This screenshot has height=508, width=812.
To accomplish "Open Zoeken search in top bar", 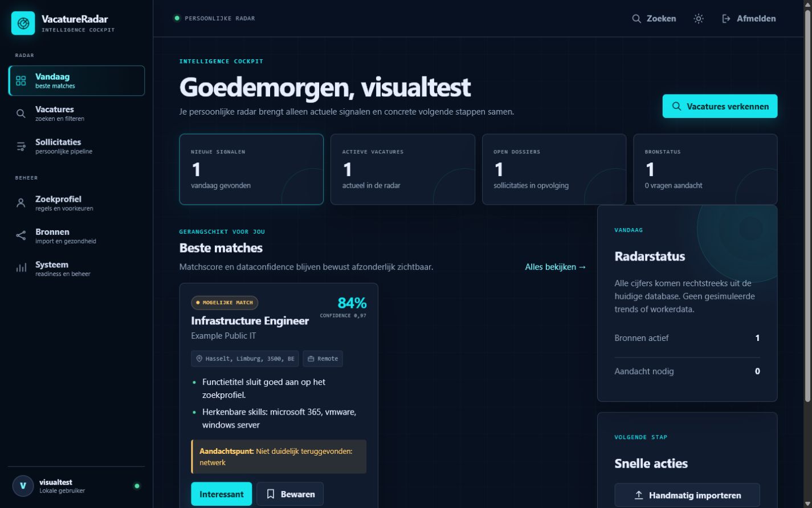I will pyautogui.click(x=654, y=19).
